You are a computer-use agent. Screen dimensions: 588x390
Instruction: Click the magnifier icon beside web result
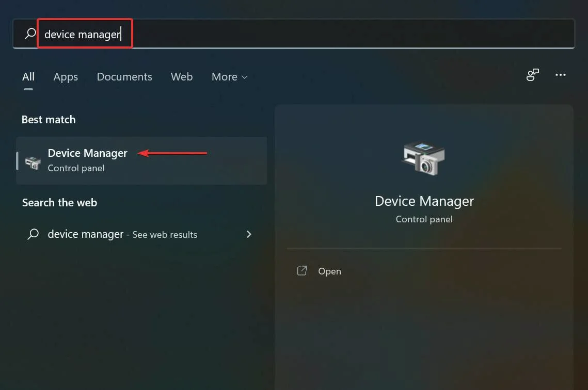pos(33,234)
